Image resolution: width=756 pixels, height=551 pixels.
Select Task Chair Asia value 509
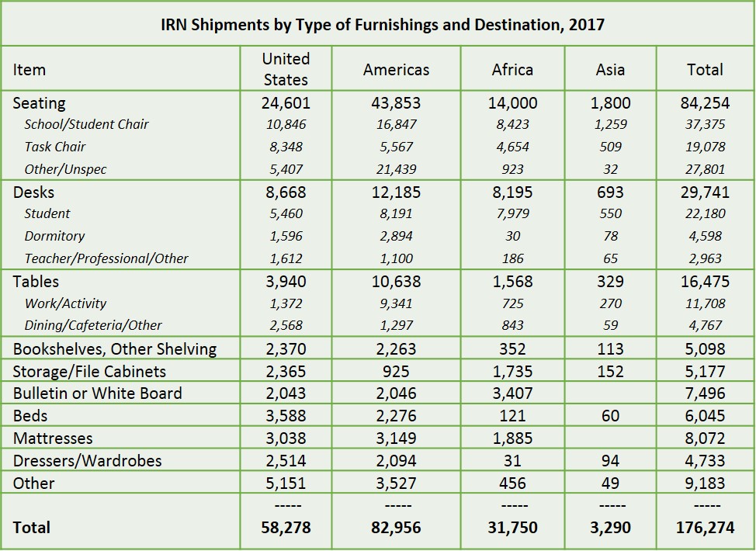click(x=610, y=147)
